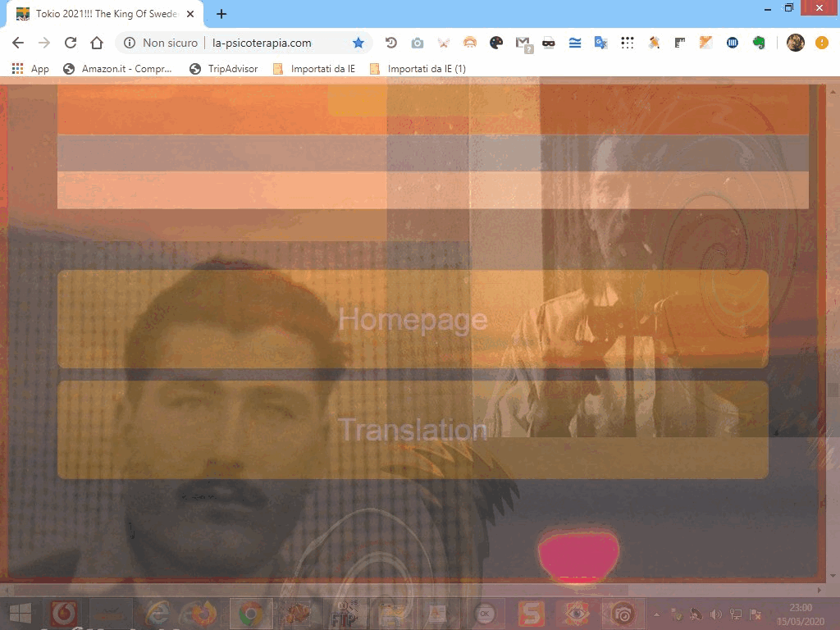The image size is (840, 630).
Task: Open the Amazon.it bookmark
Action: click(117, 69)
